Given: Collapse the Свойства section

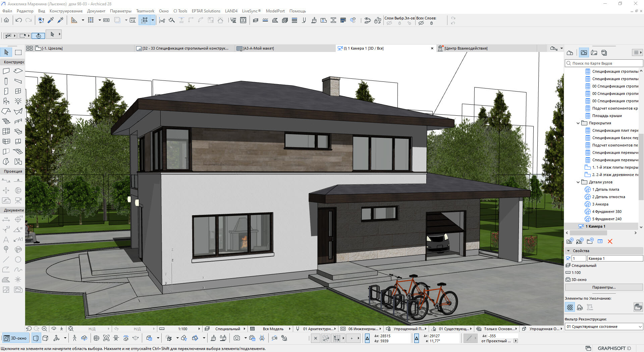Looking at the screenshot, I should coord(568,251).
